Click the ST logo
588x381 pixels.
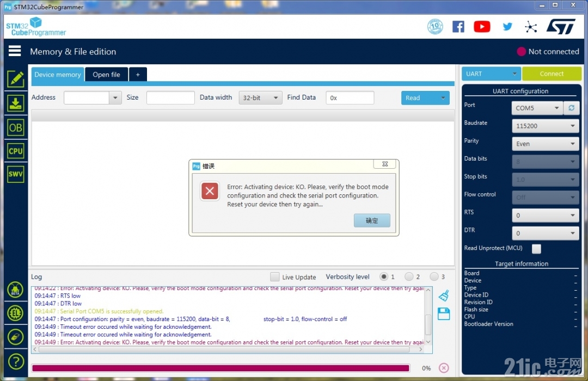coord(561,27)
